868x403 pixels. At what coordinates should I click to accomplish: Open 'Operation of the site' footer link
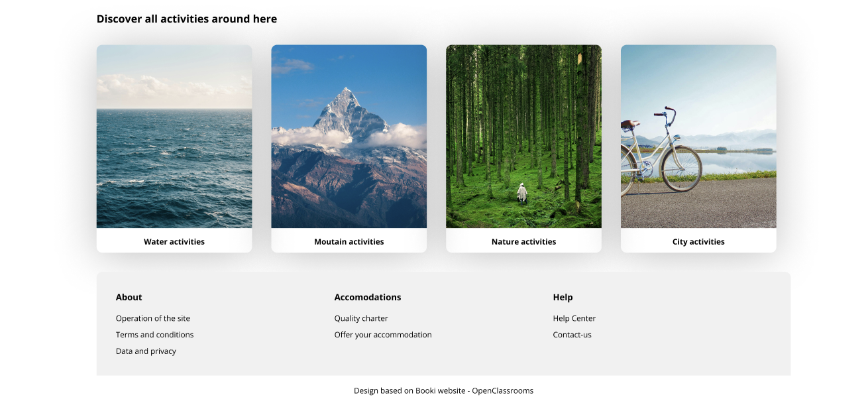click(153, 319)
